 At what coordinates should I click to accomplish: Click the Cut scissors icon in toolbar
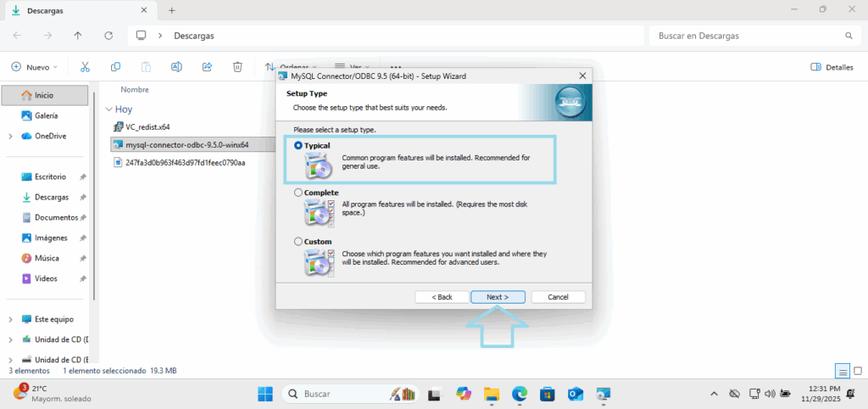coord(85,67)
